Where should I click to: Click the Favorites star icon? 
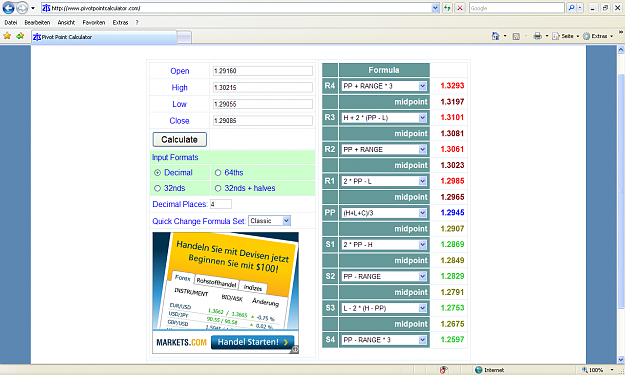(7, 36)
